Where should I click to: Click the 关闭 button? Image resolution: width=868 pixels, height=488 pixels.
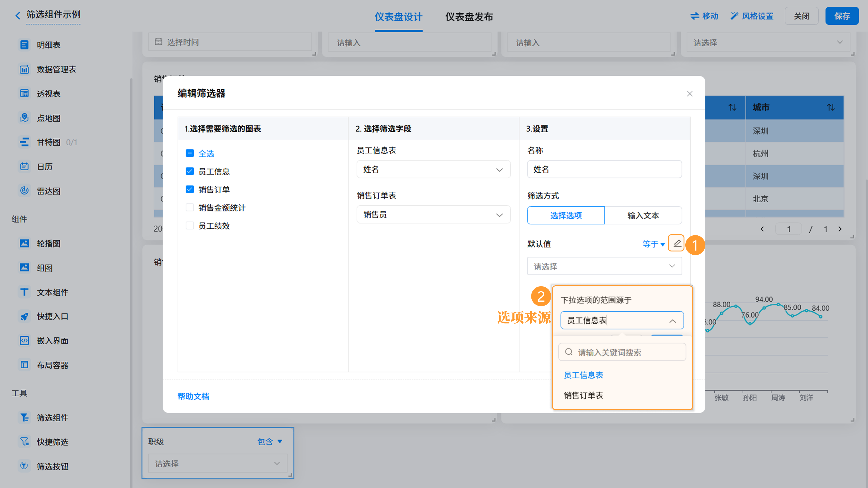point(801,16)
